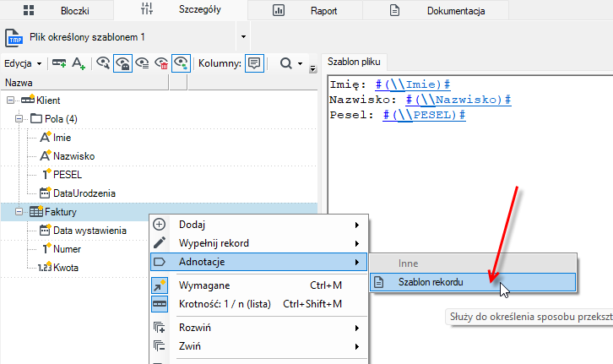This screenshot has height=364, width=613.
Task: Click the TMP file icon
Action: click(x=14, y=38)
